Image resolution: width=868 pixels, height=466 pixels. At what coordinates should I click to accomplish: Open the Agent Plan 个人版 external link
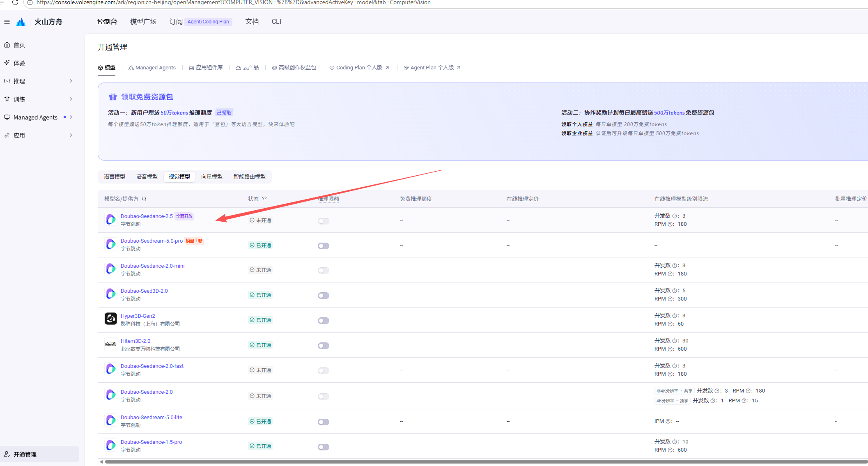[x=432, y=68]
